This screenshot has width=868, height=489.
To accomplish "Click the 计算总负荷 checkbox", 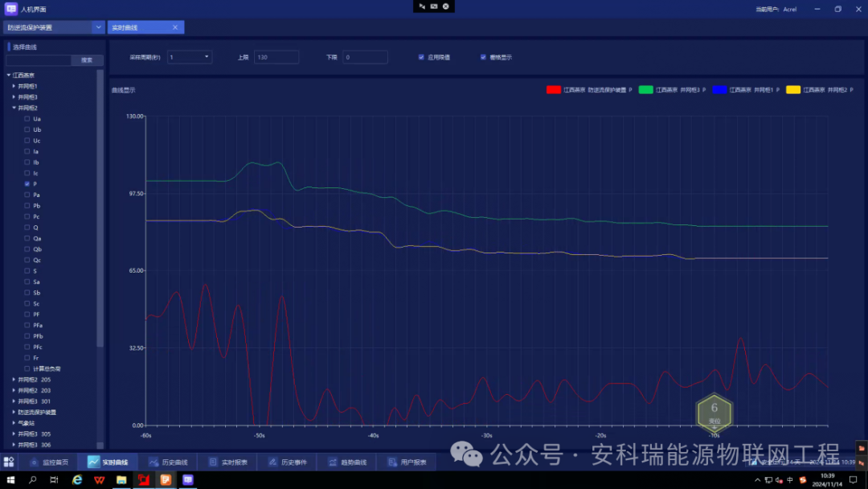I will (27, 368).
